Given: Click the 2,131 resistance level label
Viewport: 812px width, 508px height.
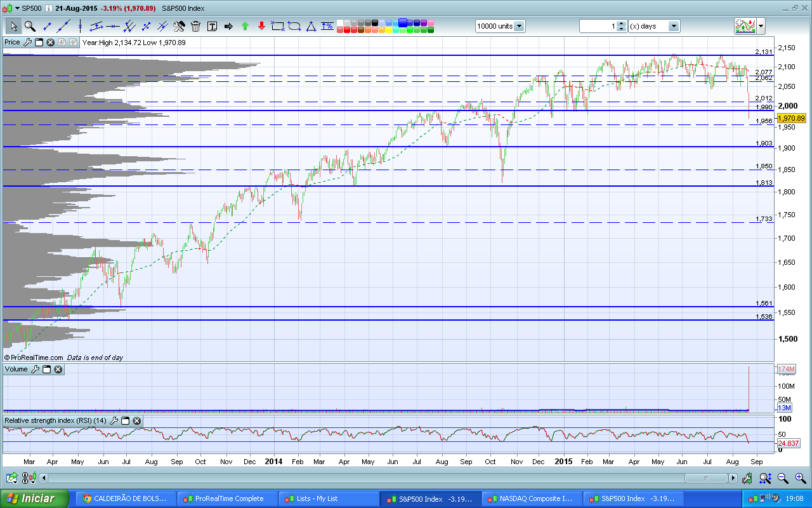Looking at the screenshot, I should (x=764, y=51).
